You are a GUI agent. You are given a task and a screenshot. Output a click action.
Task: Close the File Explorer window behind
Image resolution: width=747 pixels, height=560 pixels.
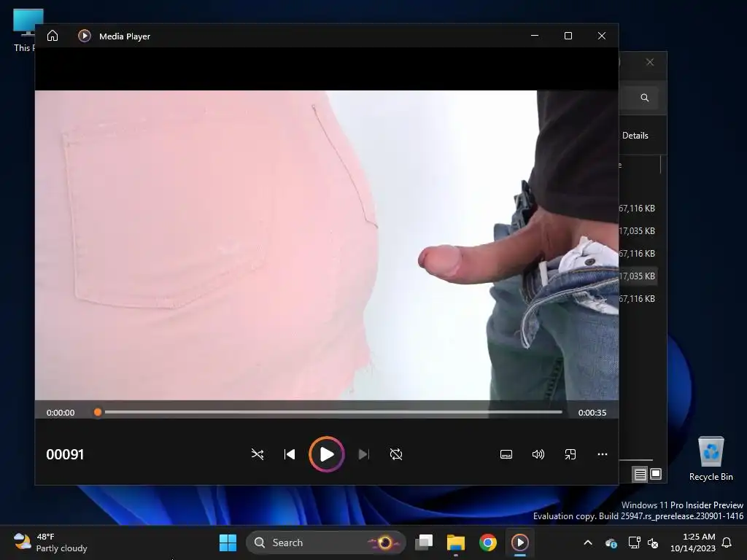pos(650,62)
